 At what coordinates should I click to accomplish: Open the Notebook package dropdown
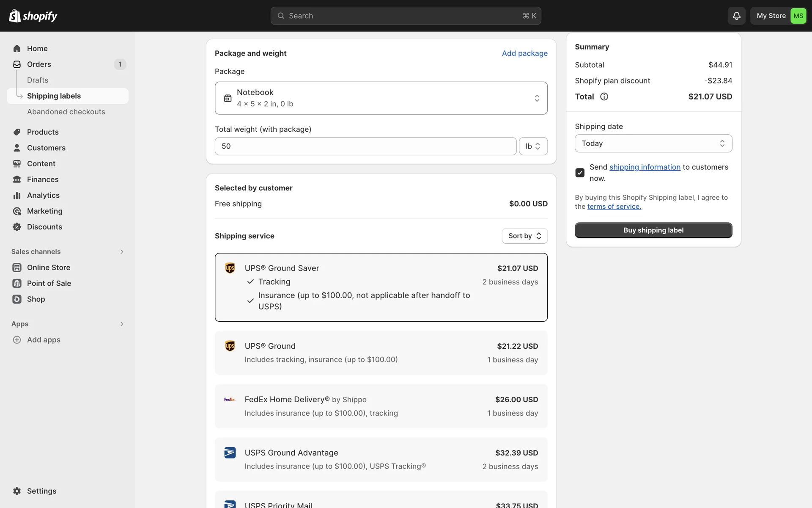(381, 98)
